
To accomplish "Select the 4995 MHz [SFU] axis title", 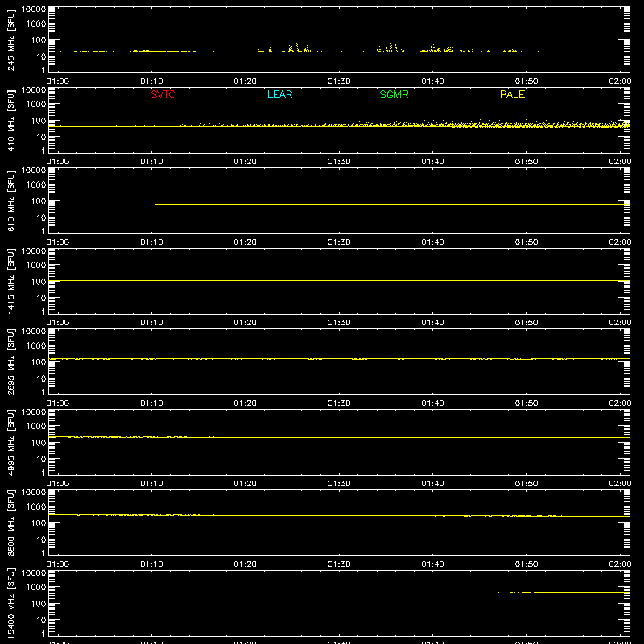I will point(10,442).
